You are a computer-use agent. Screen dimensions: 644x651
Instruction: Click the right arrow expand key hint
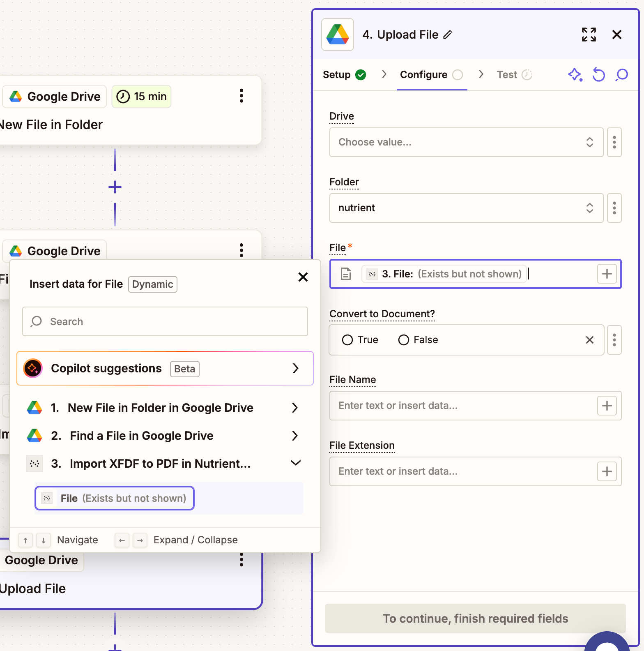tap(140, 540)
